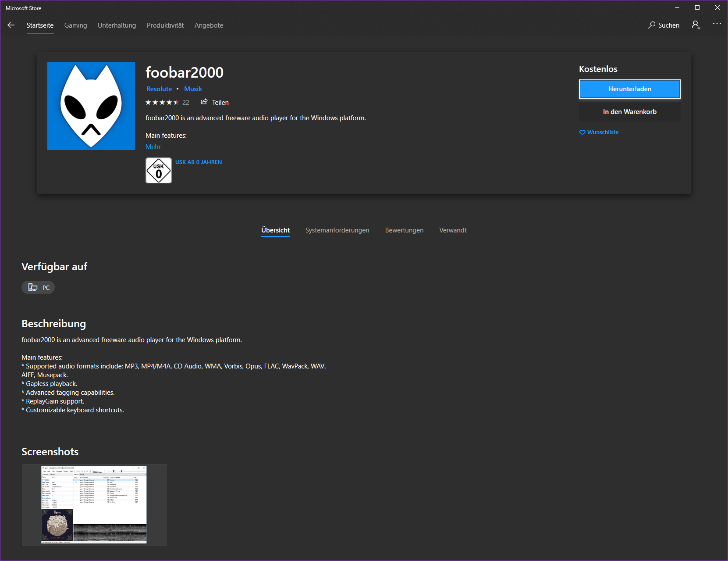Select the Produktivität tab
This screenshot has height=561, width=728.
click(x=165, y=25)
